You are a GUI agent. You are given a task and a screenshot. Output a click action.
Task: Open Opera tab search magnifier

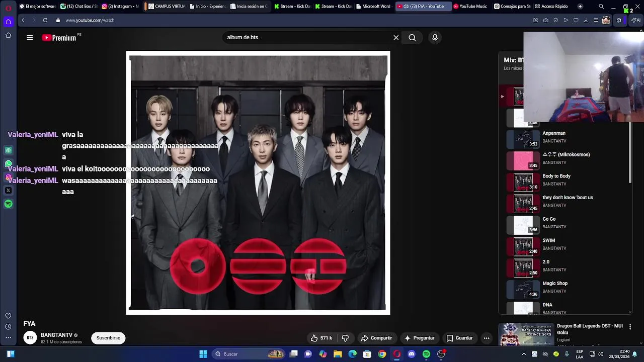(x=601, y=7)
